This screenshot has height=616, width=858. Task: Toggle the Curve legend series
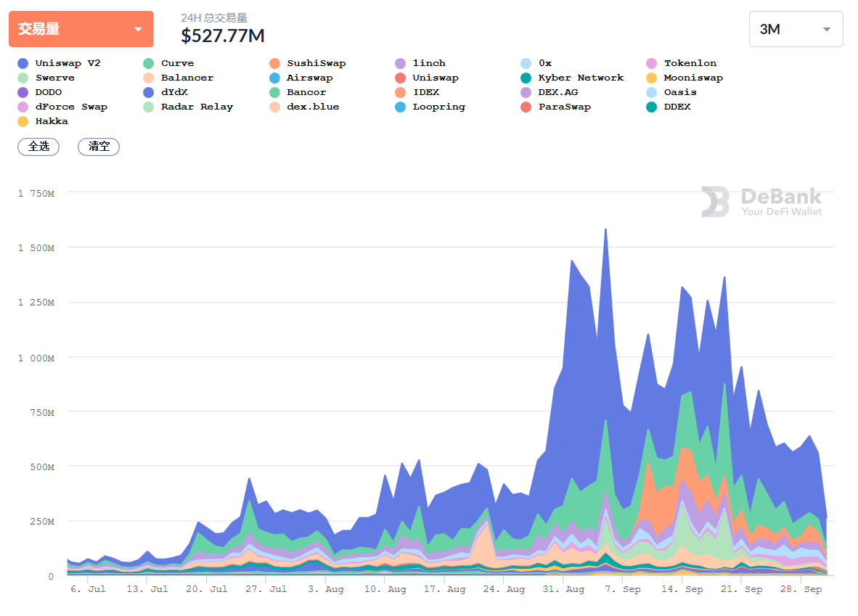[168, 63]
